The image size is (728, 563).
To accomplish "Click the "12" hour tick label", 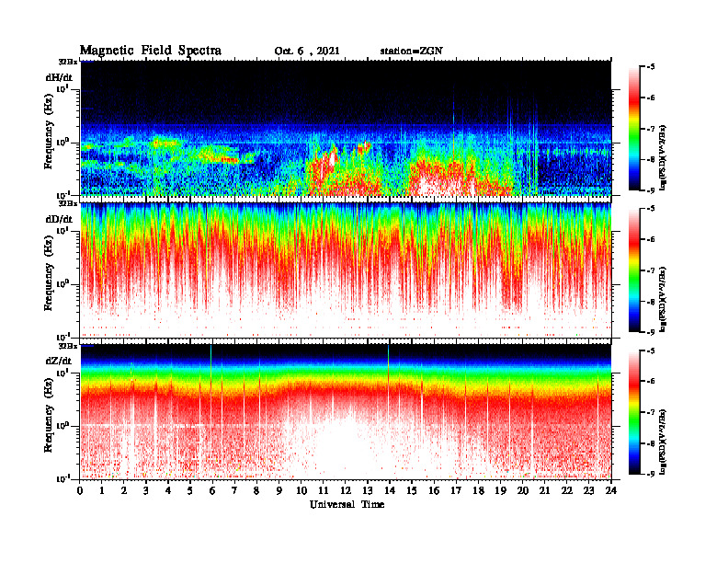I will click(x=346, y=490).
